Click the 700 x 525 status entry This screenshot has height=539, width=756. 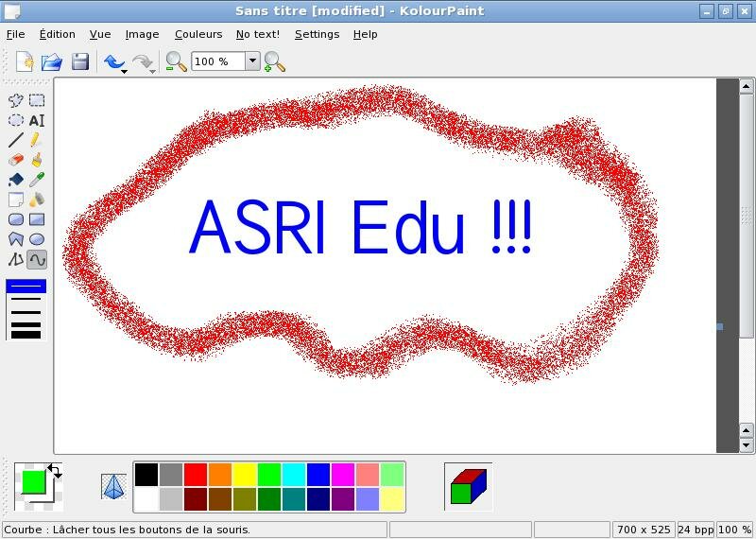point(644,530)
